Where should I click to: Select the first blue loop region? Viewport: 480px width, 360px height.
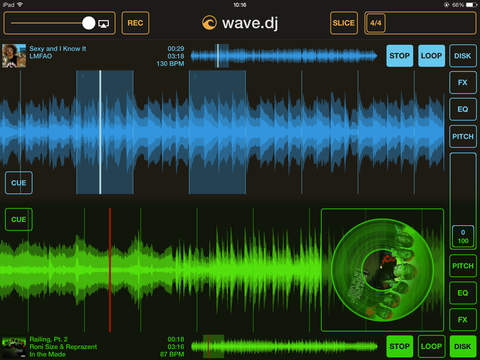[105, 132]
